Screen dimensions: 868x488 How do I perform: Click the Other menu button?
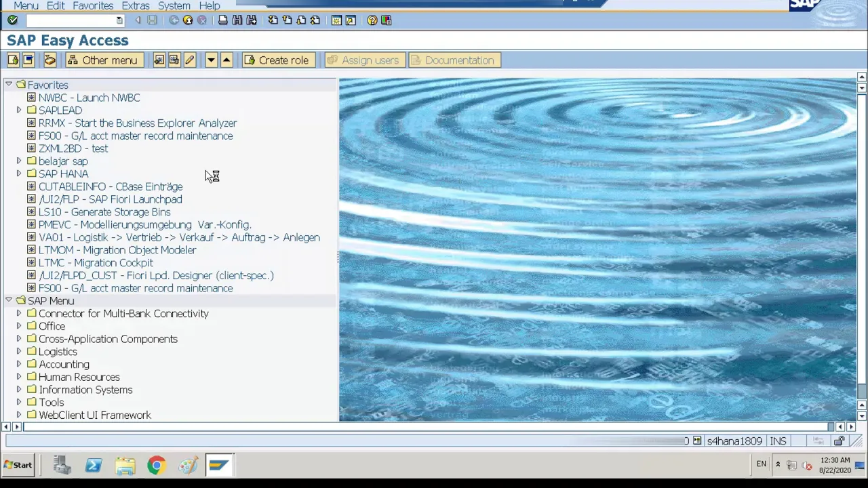pos(104,60)
